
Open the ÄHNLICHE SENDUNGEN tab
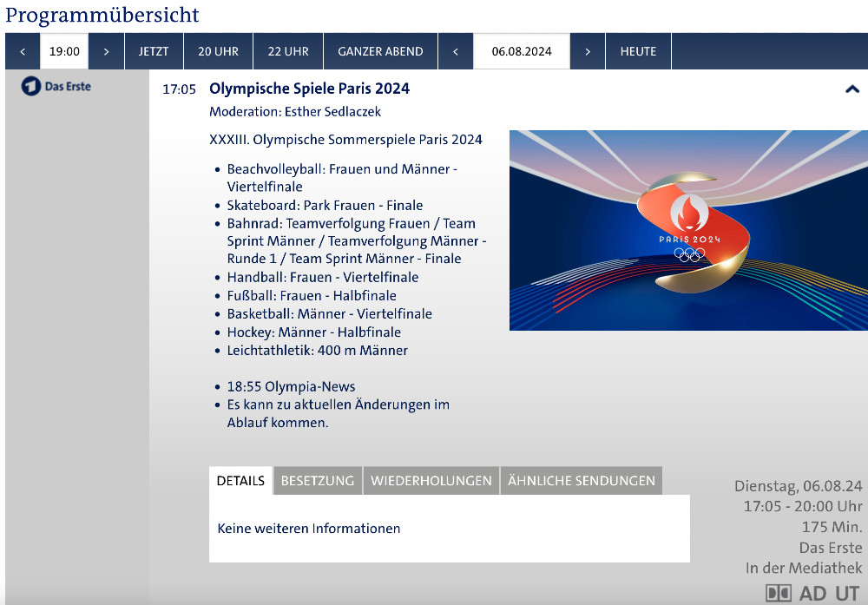[x=581, y=481]
